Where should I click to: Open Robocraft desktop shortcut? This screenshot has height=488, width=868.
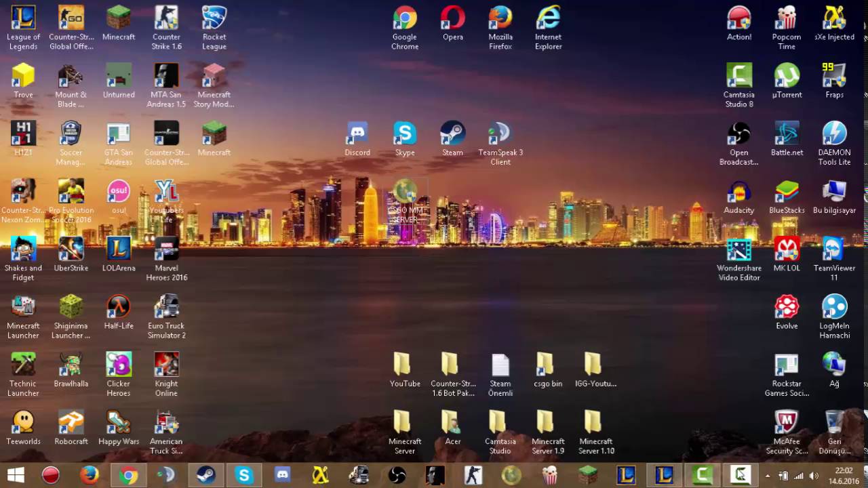71,426
